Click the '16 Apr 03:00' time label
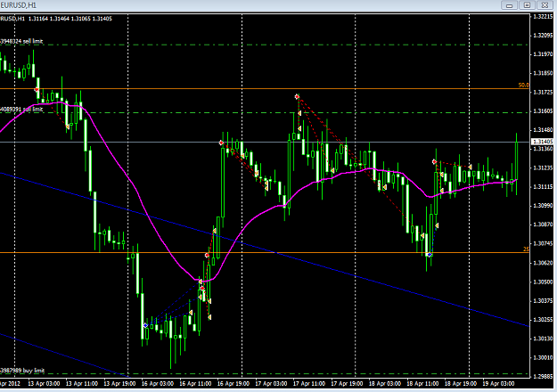Image resolution: width=557 pixels, height=392 pixels. (158, 383)
